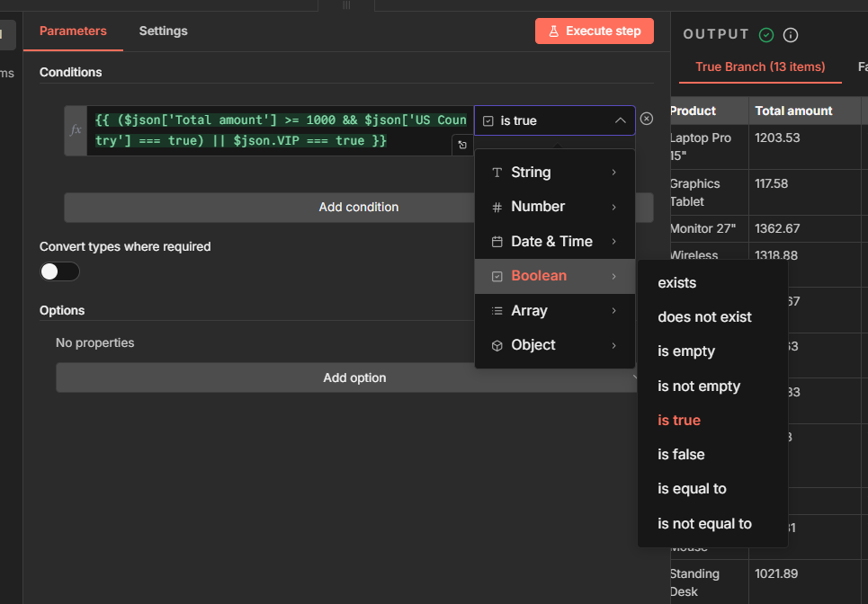Click the fx expression icon
868x604 pixels.
76,130
